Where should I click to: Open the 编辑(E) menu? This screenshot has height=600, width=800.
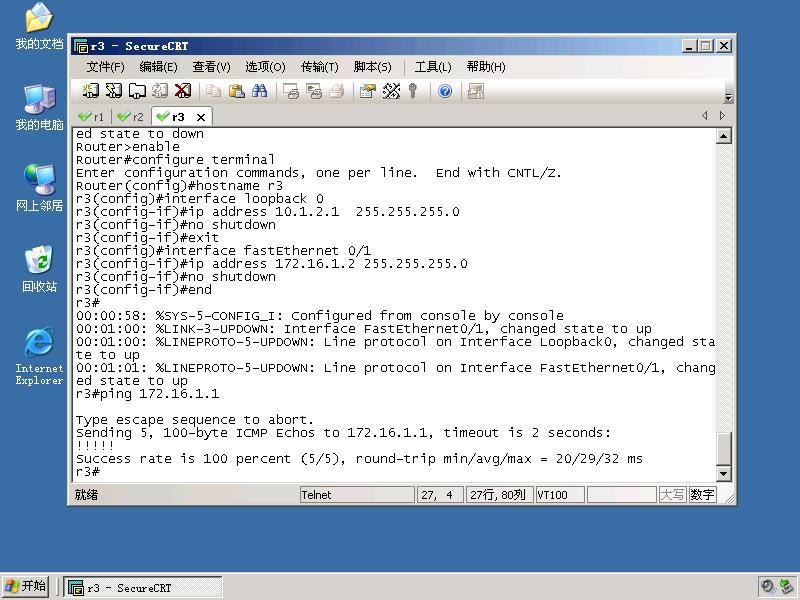pyautogui.click(x=159, y=67)
